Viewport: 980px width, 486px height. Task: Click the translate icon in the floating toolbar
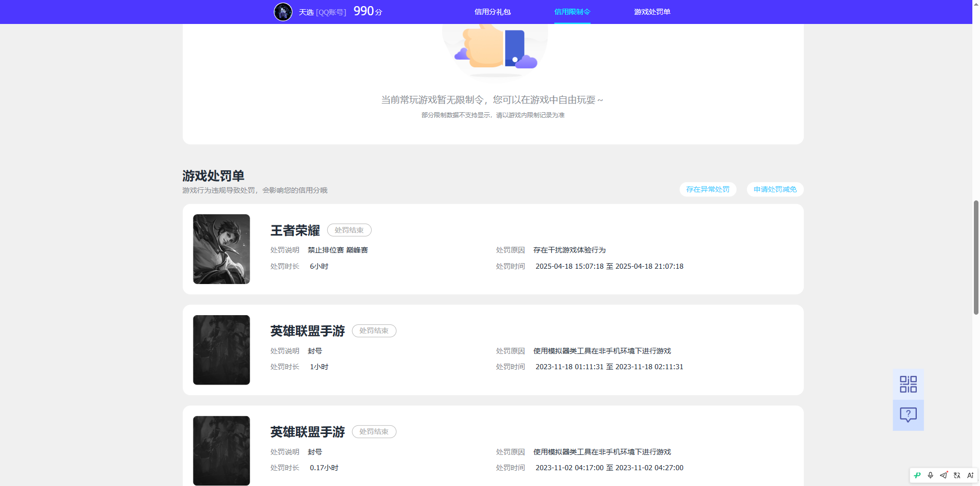(x=957, y=475)
